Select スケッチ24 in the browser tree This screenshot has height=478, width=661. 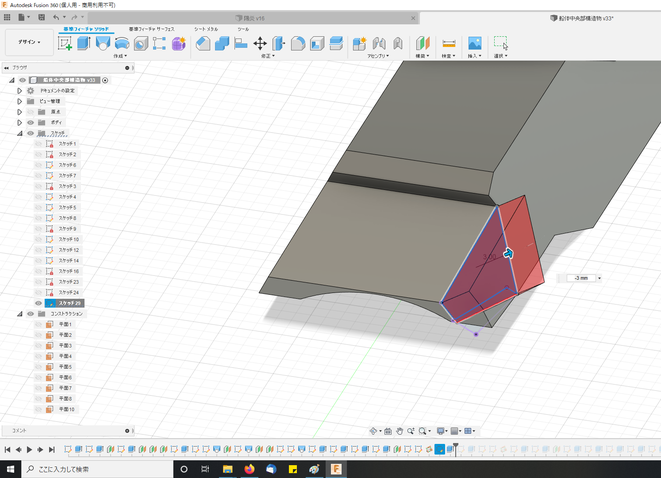coord(69,293)
